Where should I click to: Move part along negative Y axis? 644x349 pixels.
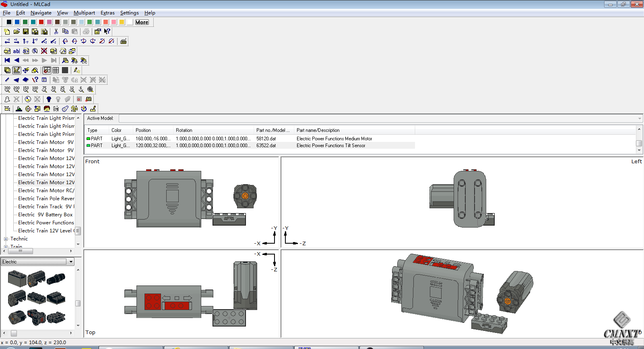pyautogui.click(x=26, y=41)
